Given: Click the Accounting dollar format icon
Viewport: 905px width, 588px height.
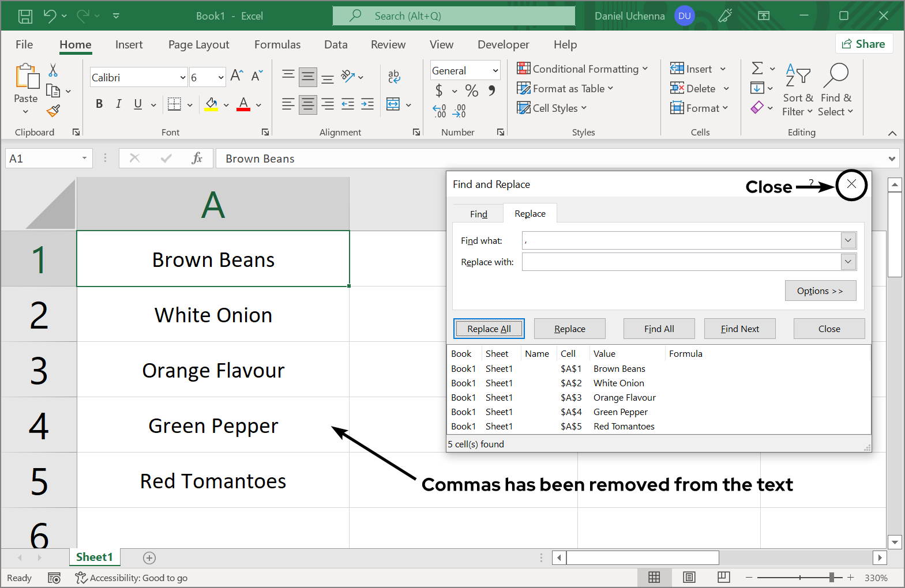Looking at the screenshot, I should click(x=439, y=91).
